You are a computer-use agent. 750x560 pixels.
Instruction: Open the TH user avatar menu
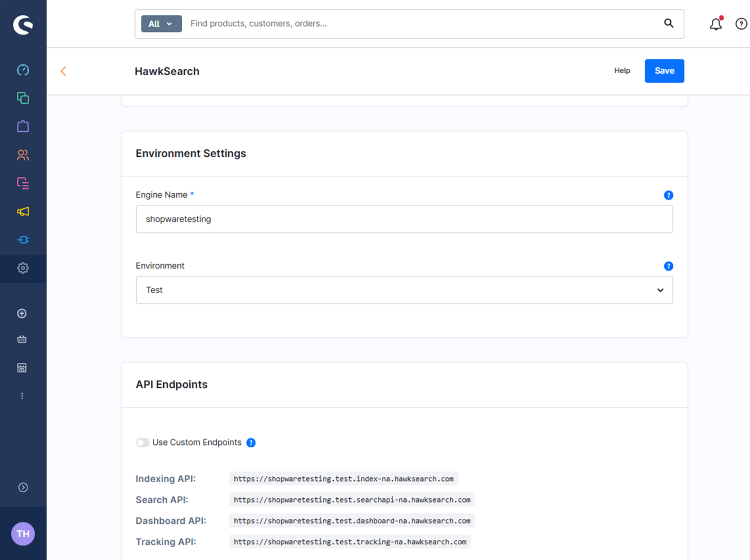coord(23,534)
